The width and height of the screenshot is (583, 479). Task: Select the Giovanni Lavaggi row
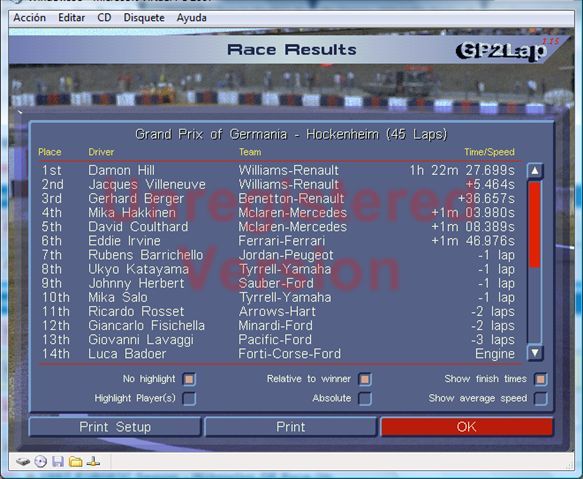tap(278, 340)
